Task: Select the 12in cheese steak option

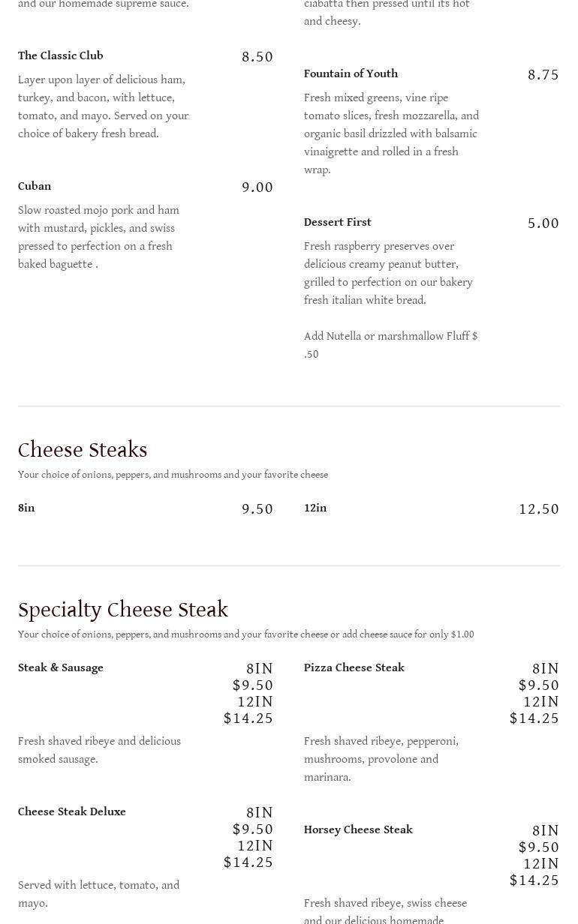Action: pos(315,508)
